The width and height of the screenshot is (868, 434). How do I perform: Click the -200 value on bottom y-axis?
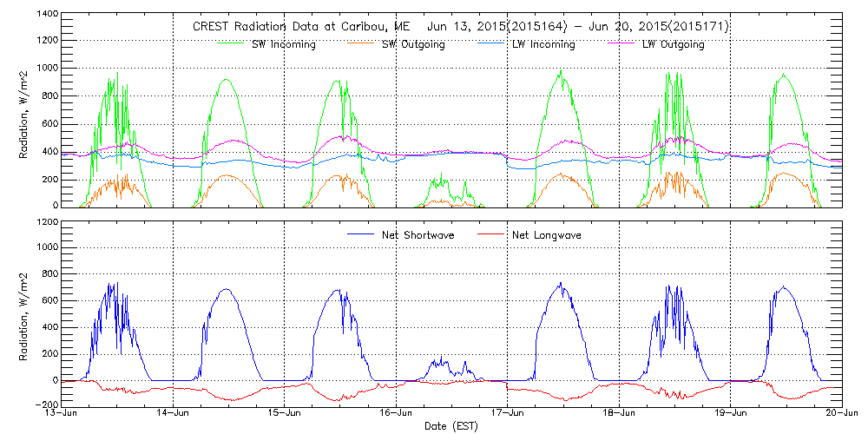point(46,404)
